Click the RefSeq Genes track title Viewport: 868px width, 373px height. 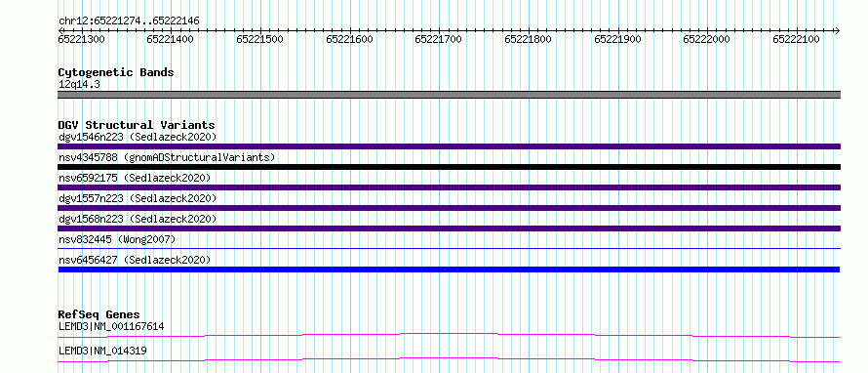(x=99, y=314)
